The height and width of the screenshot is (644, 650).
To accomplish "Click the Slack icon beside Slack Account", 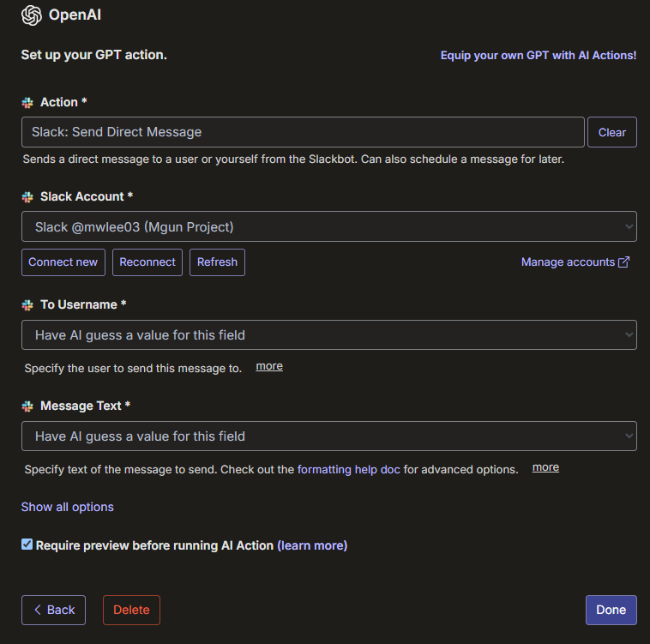I will pyautogui.click(x=27, y=197).
